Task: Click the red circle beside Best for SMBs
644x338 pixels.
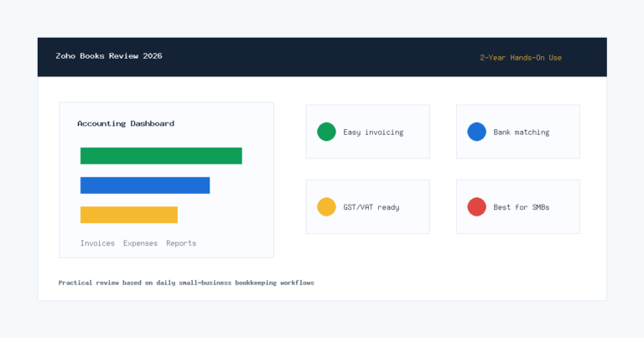Action: 477,207
